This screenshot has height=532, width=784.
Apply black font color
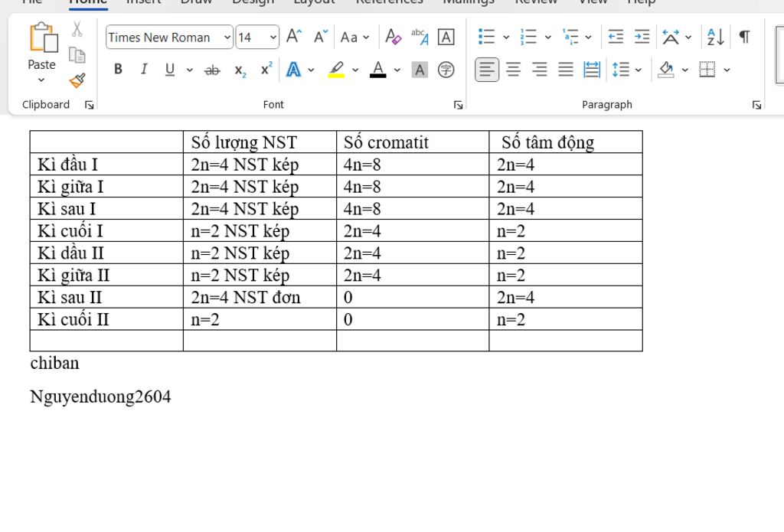coord(378,70)
